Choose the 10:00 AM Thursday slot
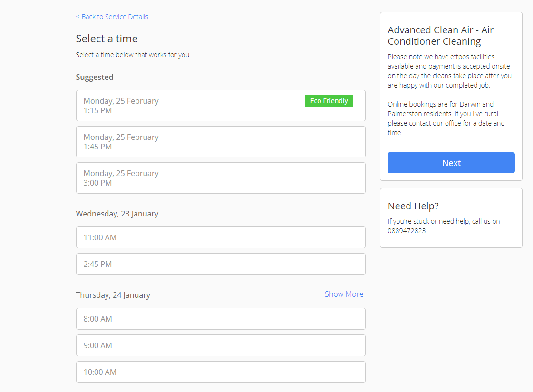Image resolution: width=533 pixels, height=392 pixels. pyautogui.click(x=221, y=372)
